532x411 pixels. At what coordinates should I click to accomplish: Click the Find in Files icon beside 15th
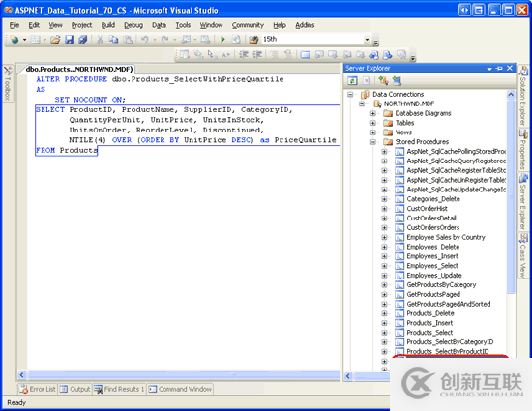point(253,40)
